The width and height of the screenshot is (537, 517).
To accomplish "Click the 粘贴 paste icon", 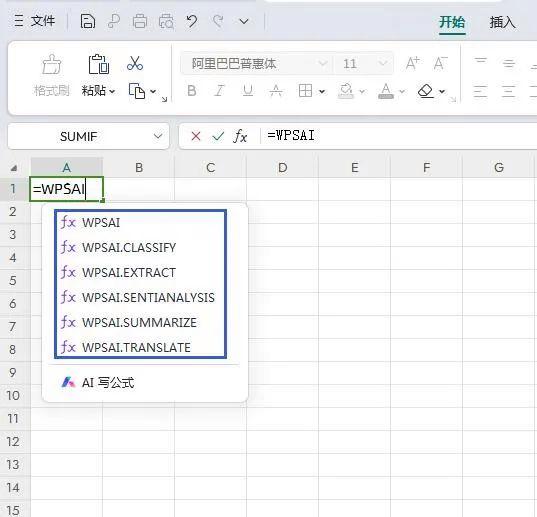I will click(98, 65).
